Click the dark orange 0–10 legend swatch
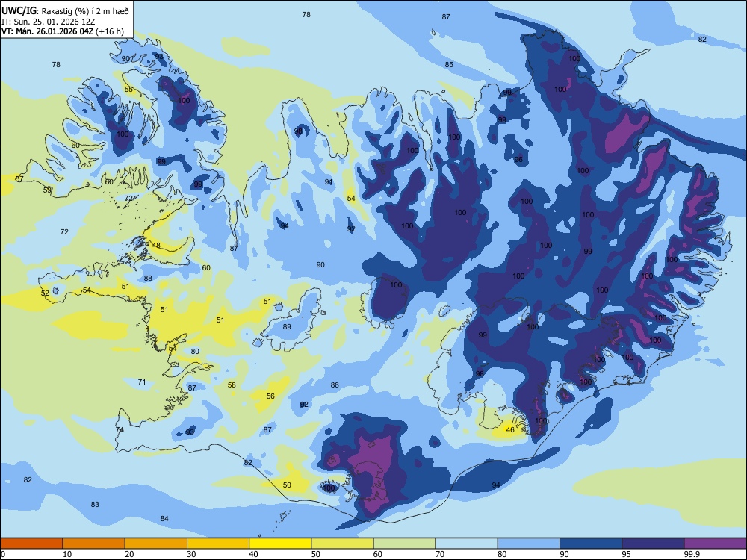 [x=31, y=544]
